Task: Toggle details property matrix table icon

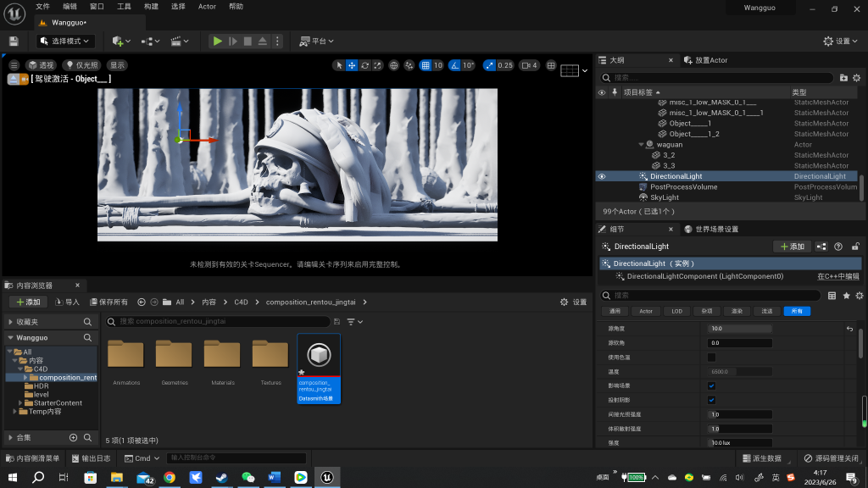Action: tap(832, 296)
